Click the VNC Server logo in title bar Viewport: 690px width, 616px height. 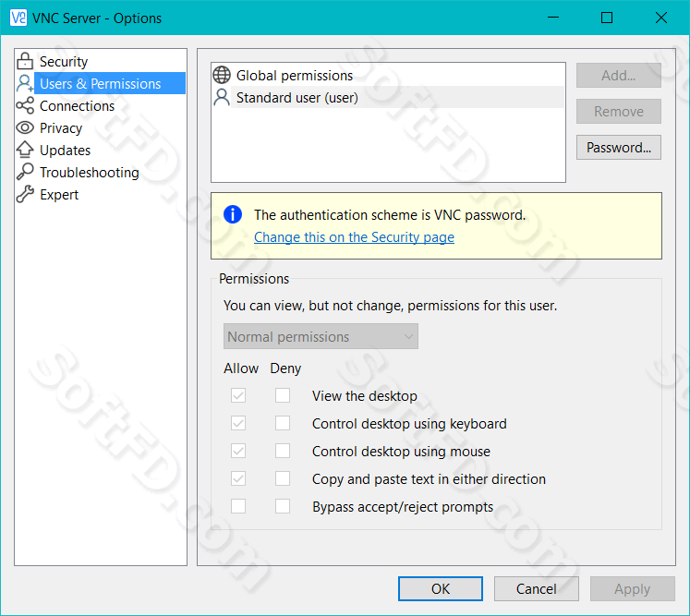point(18,18)
